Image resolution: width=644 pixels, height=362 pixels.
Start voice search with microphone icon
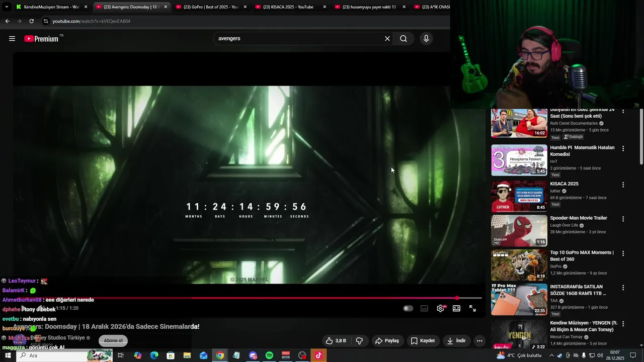point(426,39)
